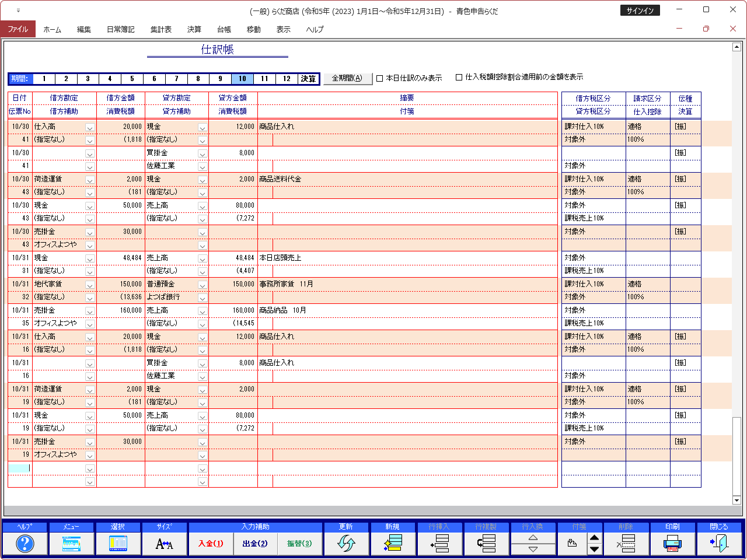Expand sub-account dropdown for first 佐藤工業
This screenshot has height=560, width=747.
tap(203, 166)
